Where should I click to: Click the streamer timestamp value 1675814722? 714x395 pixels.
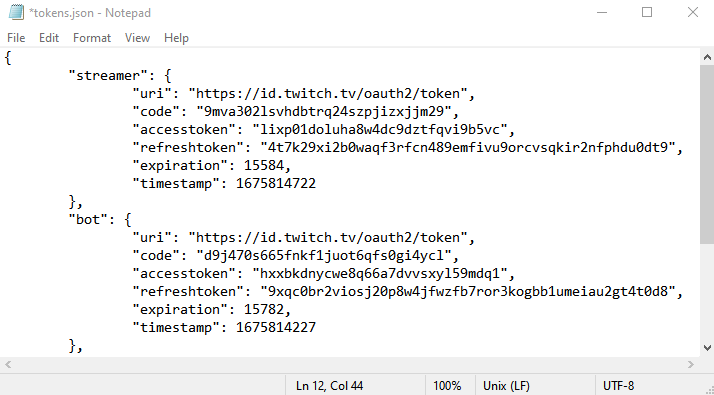pyautogui.click(x=276, y=184)
